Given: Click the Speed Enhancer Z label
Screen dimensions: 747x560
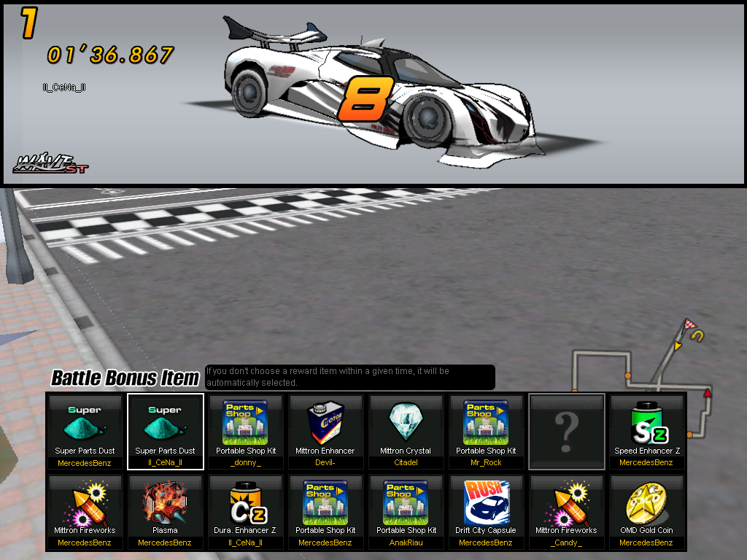Looking at the screenshot, I should pyautogui.click(x=647, y=451).
